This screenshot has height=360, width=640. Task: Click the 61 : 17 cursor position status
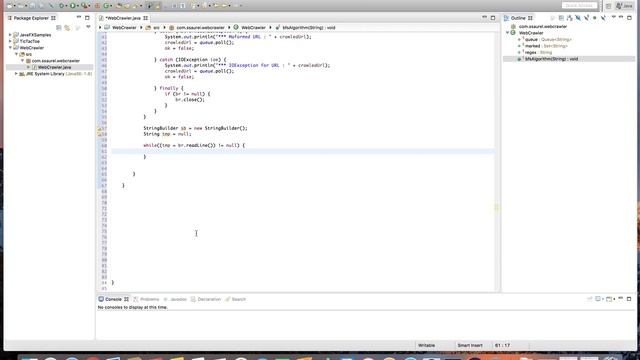[502, 345]
